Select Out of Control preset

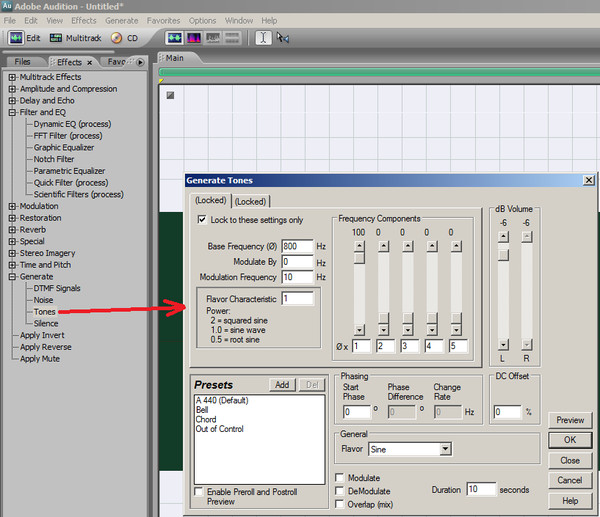tap(220, 429)
